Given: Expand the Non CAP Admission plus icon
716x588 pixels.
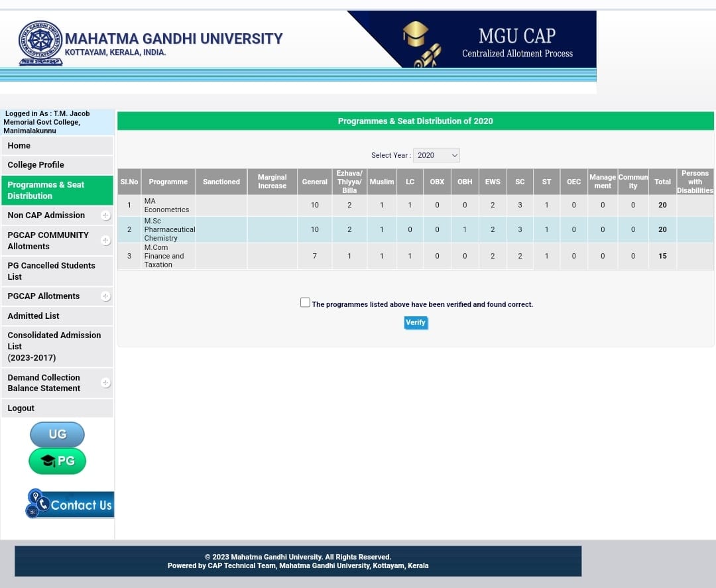Looking at the screenshot, I should coord(105,215).
